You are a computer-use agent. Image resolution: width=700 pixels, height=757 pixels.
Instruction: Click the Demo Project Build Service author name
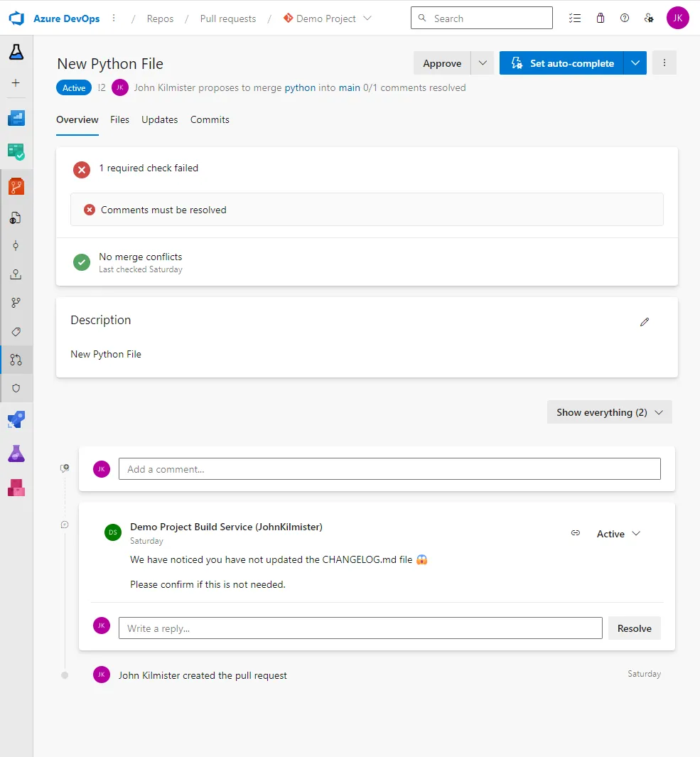tap(227, 527)
